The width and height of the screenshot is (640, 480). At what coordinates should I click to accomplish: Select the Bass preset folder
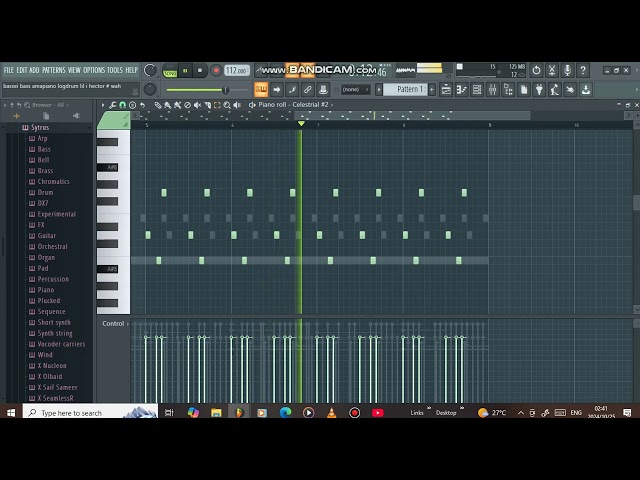tap(44, 149)
